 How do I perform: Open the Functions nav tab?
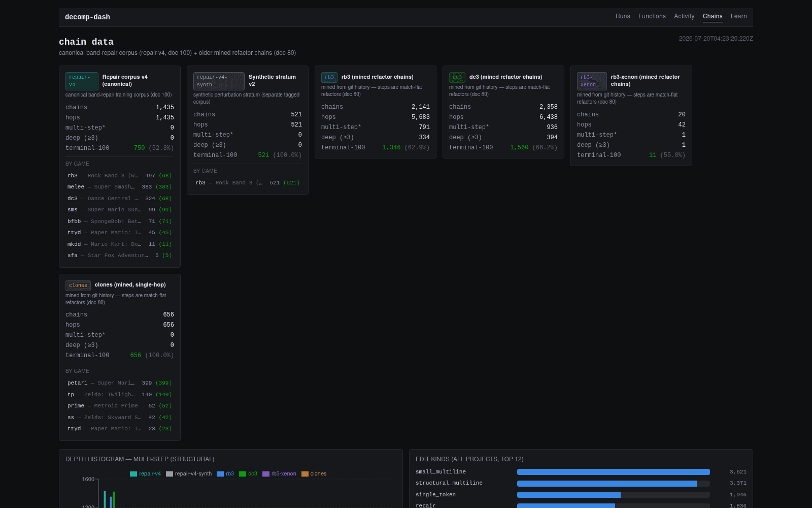pos(652,16)
